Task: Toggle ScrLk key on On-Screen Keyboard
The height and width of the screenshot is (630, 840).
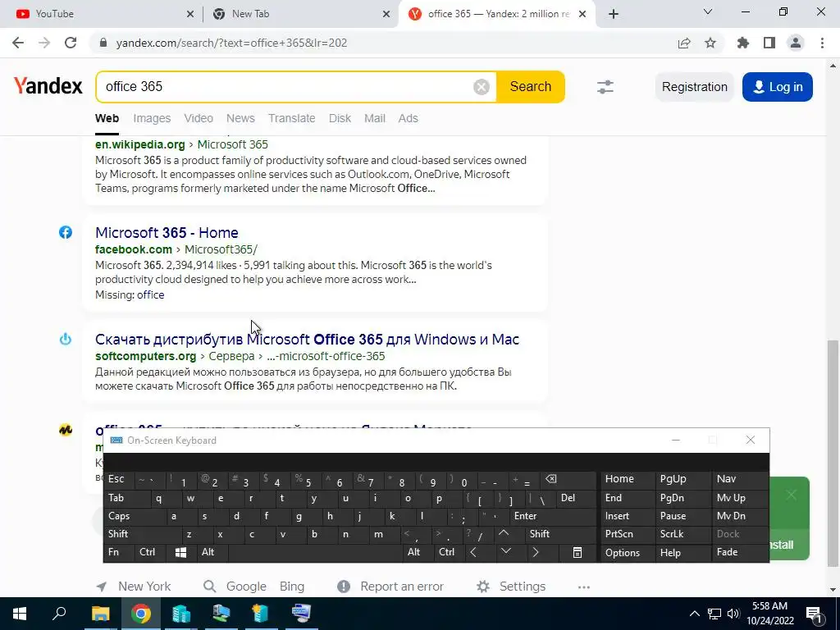Action: pyautogui.click(x=682, y=533)
